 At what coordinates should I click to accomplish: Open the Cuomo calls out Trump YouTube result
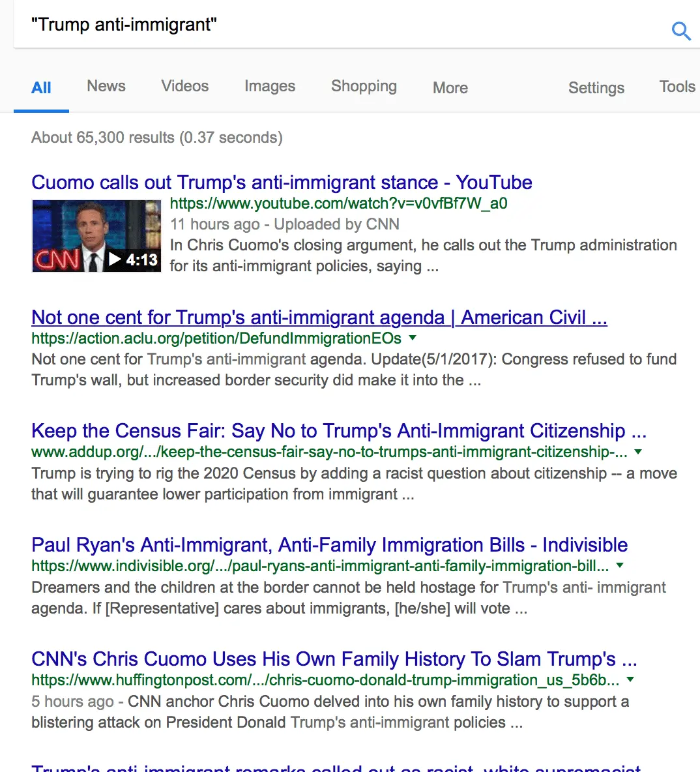click(x=282, y=183)
